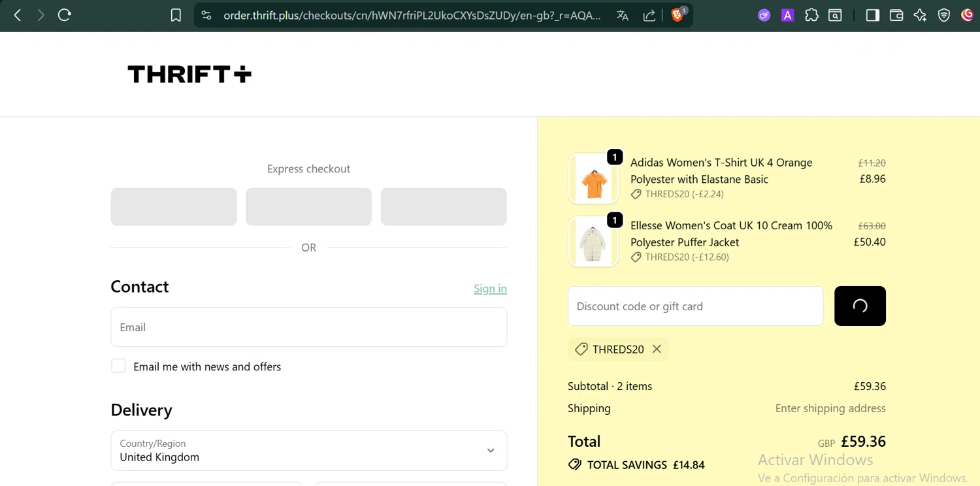This screenshot has width=980, height=486.
Task: Click the middle express checkout button
Action: click(309, 206)
